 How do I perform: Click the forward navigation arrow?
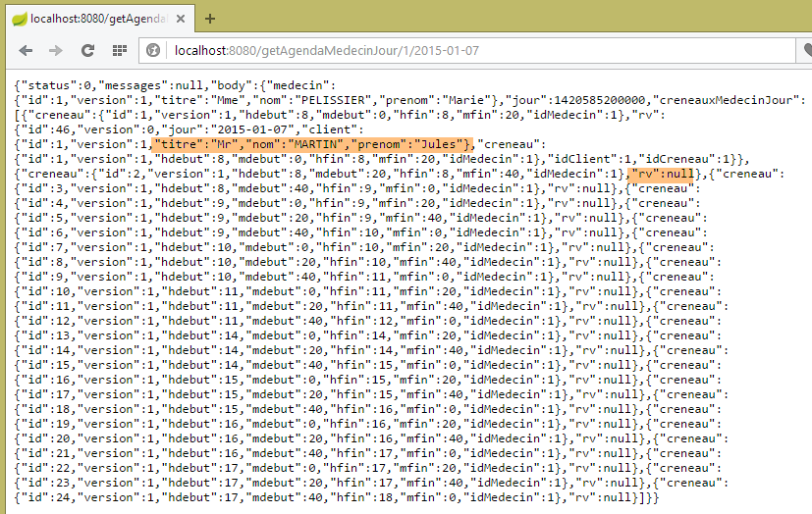point(56,50)
